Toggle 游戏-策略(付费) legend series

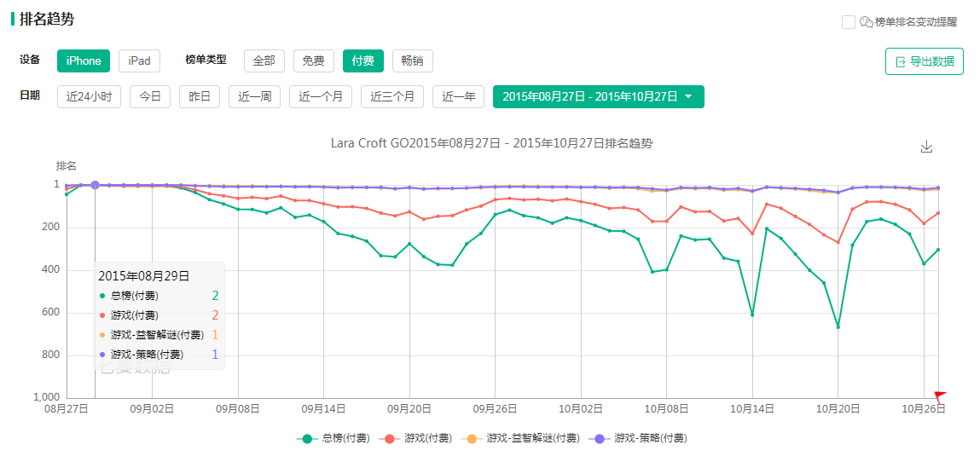click(636, 438)
